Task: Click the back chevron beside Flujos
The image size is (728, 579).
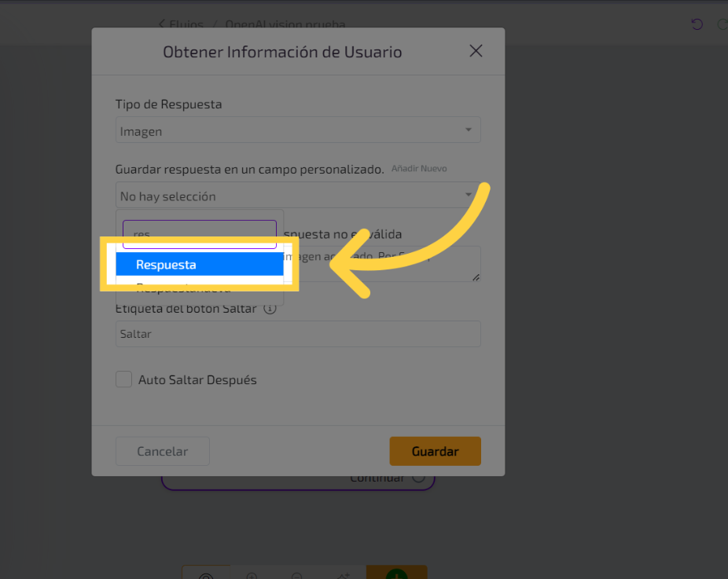Action: pos(163,24)
